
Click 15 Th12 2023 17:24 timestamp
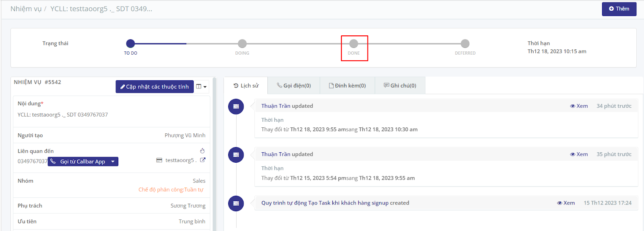pyautogui.click(x=607, y=203)
